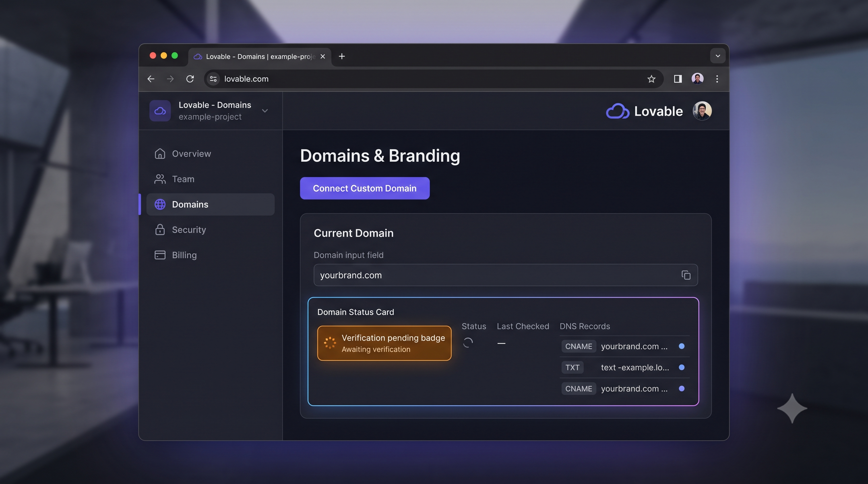The width and height of the screenshot is (868, 484).
Task: Open the user avatar in app header
Action: [x=702, y=111]
